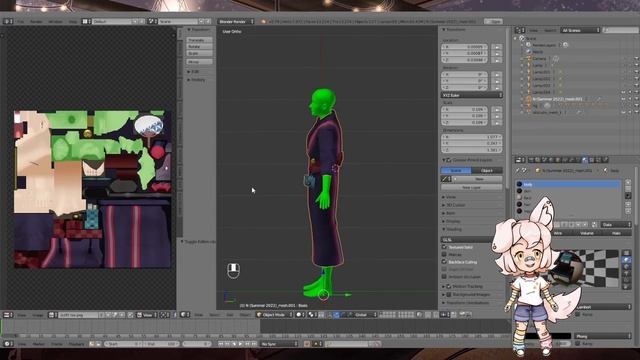Select the first material slot in the list
This screenshot has height=360, width=640.
pos(568,184)
